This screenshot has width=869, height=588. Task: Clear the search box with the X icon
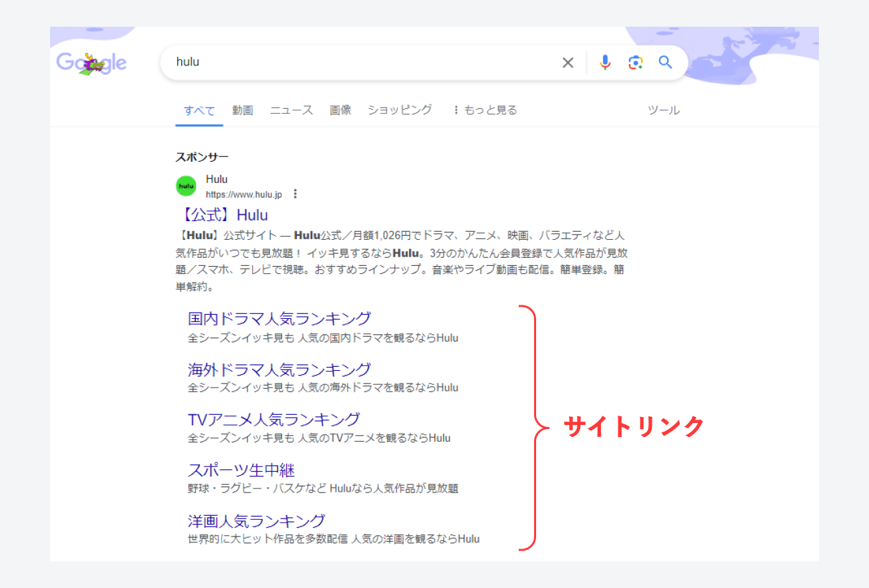568,63
